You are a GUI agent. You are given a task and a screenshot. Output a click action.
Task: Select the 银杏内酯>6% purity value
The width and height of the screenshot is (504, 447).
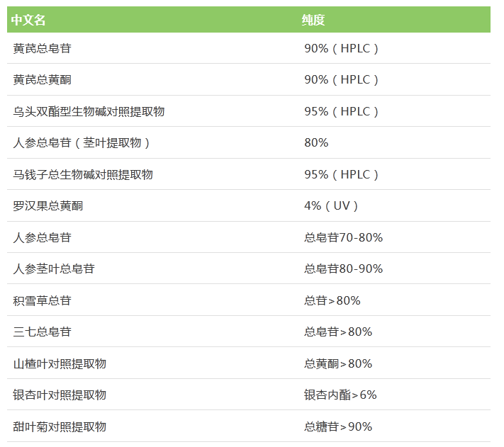coord(340,395)
